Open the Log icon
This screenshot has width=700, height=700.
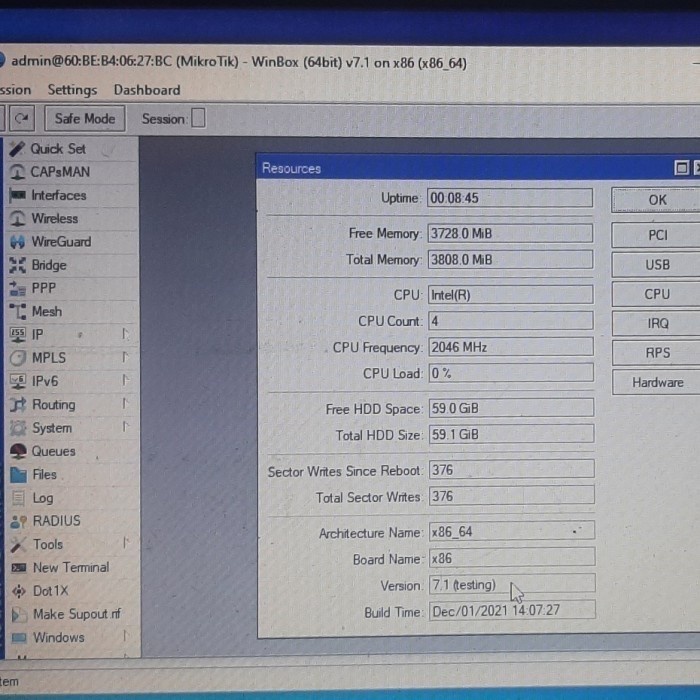point(19,498)
